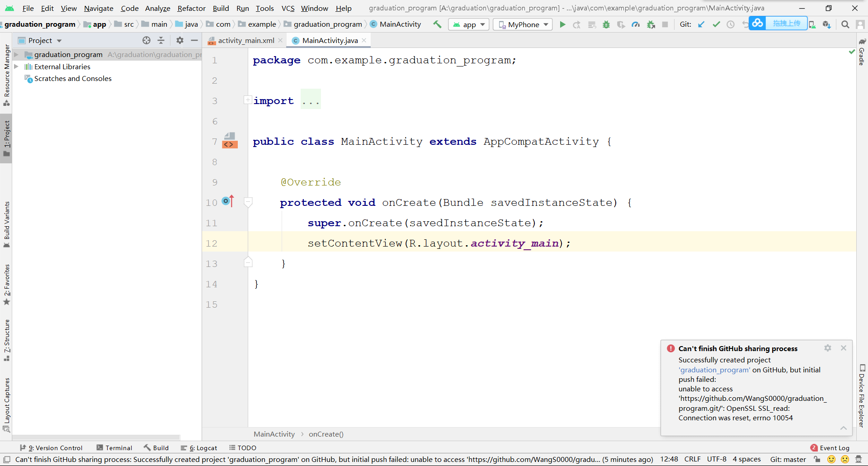Select Scratches and Consoles item
Viewport: 868px width, 466px height.
(x=73, y=78)
